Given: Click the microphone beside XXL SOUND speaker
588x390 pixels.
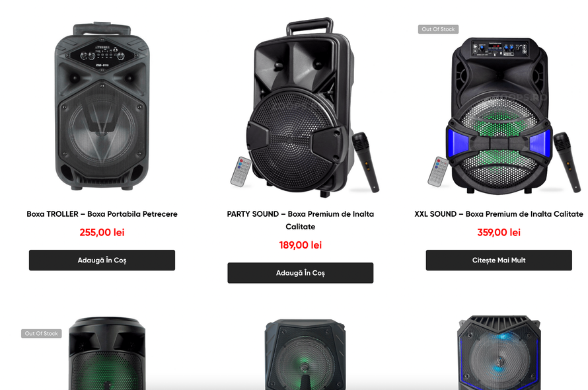Looking at the screenshot, I should [x=567, y=162].
